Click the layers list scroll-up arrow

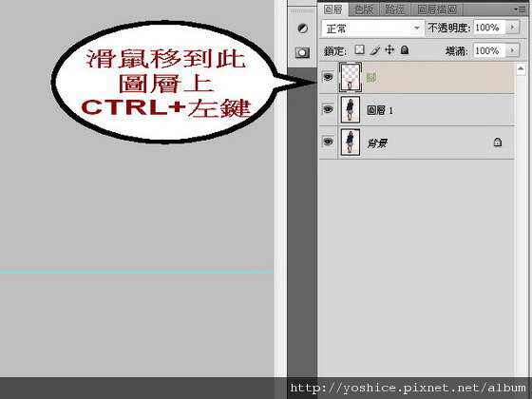(x=521, y=68)
